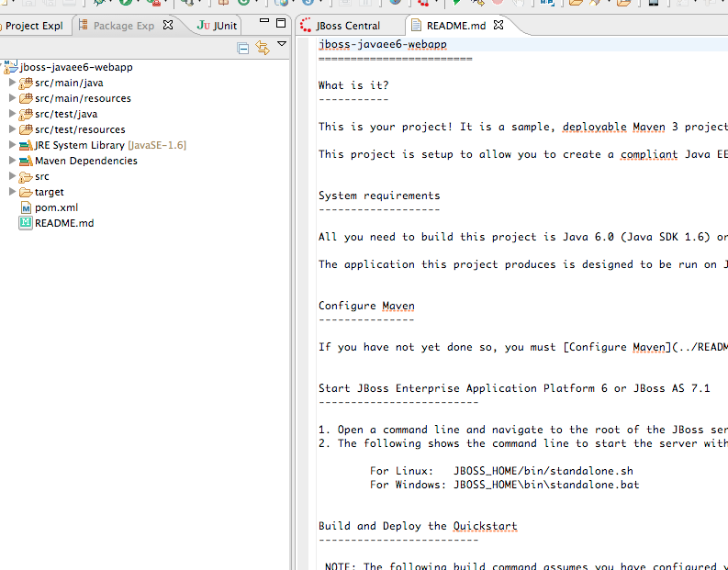Click '[Configure Maven]' markdown link text
728x570 pixels.
pos(617,347)
